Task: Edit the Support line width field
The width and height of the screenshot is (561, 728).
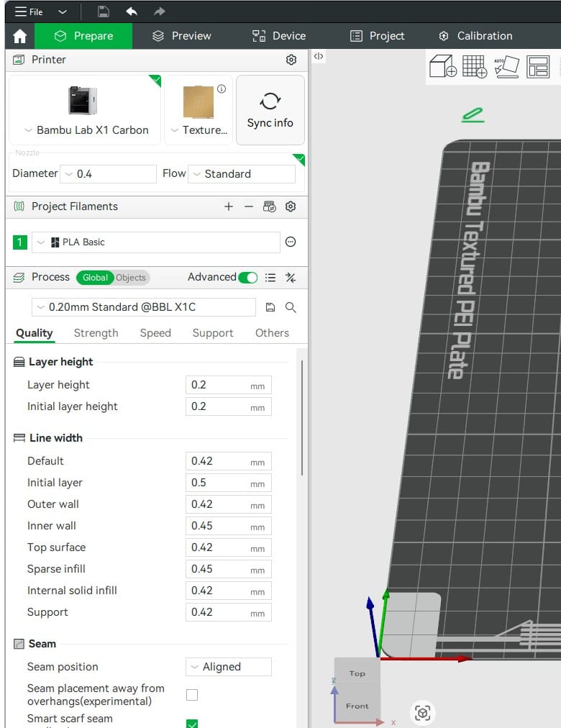Action: (x=228, y=612)
